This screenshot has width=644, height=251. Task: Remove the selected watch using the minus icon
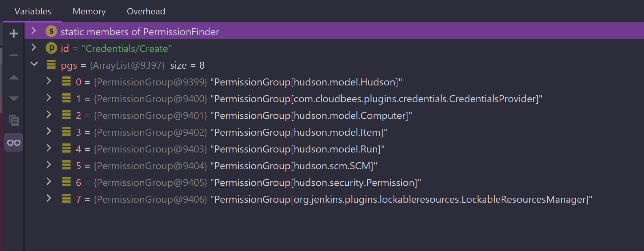[13, 55]
